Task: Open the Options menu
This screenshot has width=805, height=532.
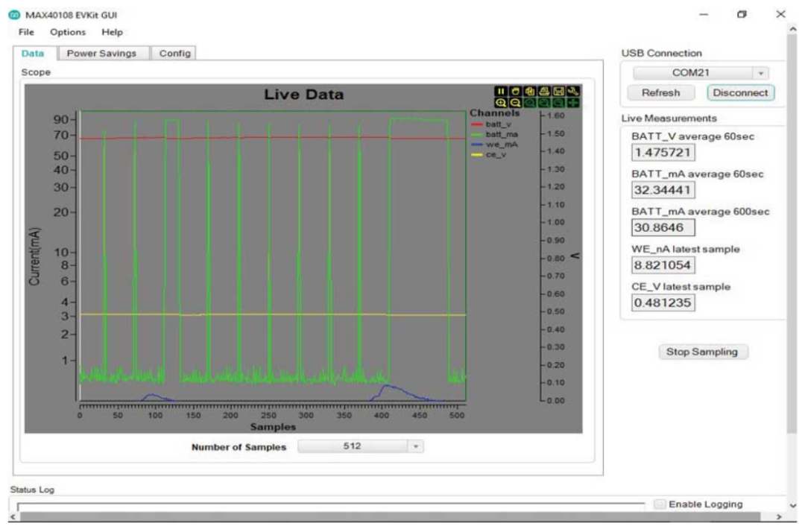Action: pyautogui.click(x=68, y=32)
